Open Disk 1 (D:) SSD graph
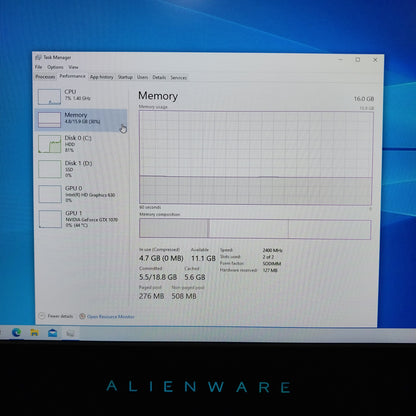This screenshot has height=416, width=416. [81, 169]
